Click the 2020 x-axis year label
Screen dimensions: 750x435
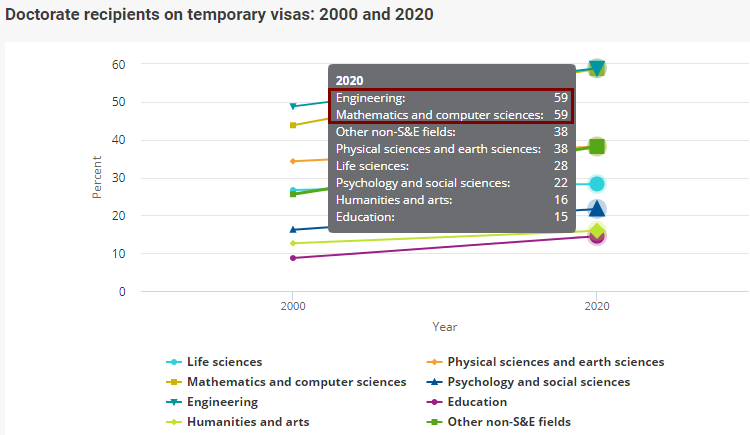[597, 307]
